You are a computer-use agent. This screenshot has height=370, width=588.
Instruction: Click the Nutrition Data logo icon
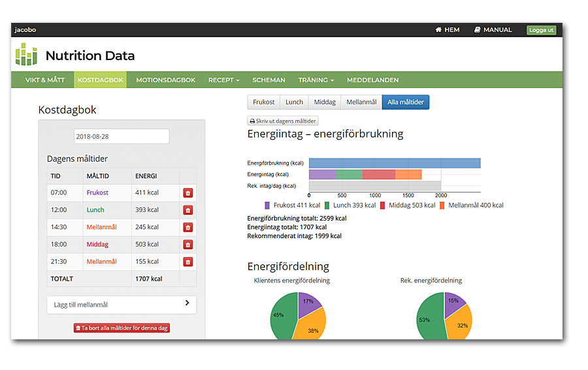(x=27, y=55)
